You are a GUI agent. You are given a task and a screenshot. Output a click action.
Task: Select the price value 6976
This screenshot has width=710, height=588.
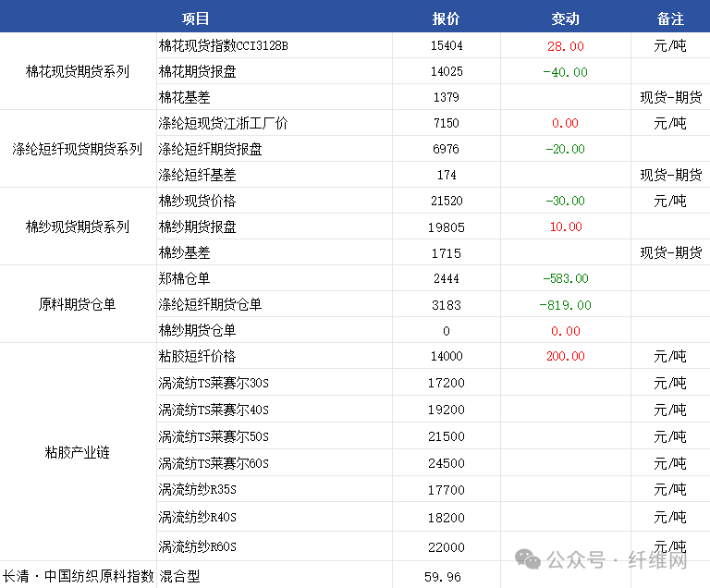pos(446,149)
